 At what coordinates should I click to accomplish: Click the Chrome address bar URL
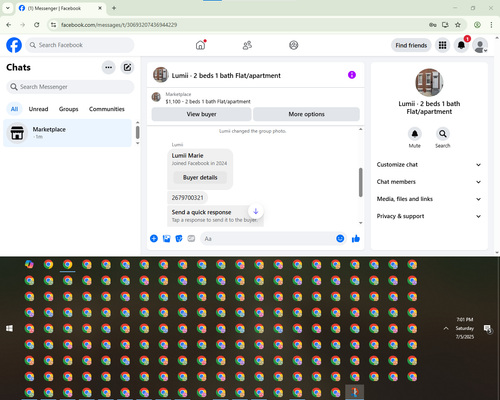(x=119, y=25)
